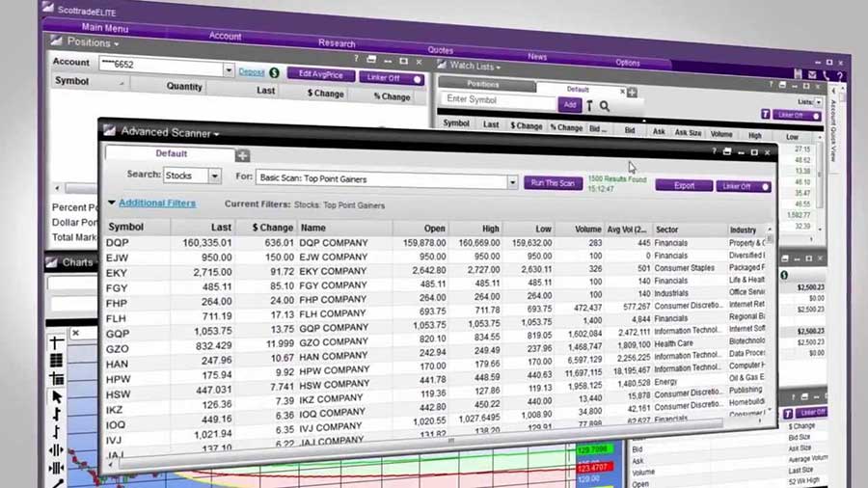Click the help icon in Positions panel title bar

[x=357, y=58]
